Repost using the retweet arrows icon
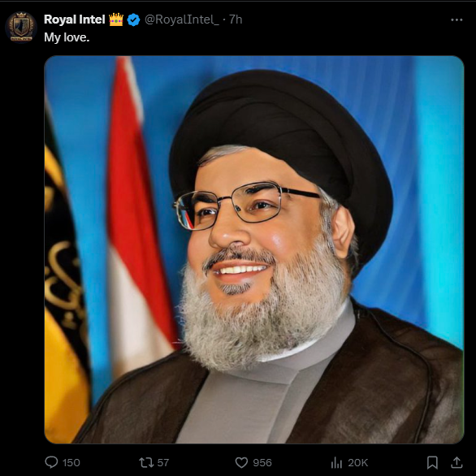The height and width of the screenshot is (476, 476). [x=146, y=463]
